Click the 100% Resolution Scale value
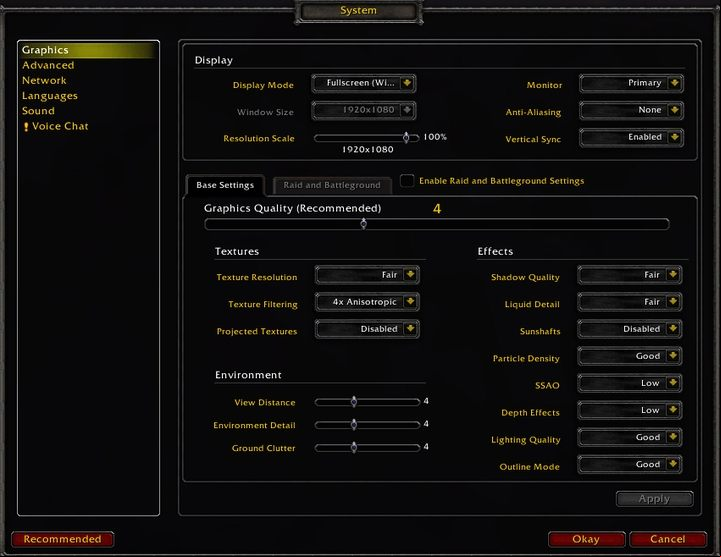The image size is (721, 557). tap(435, 137)
